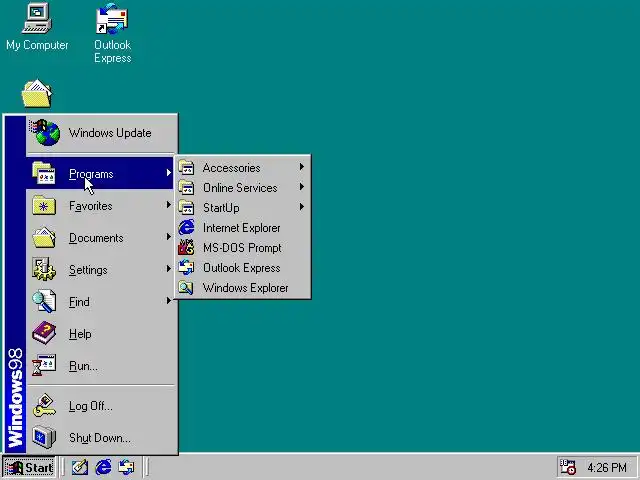Expand the Favorites submenu arrow
640x480 pixels.
point(169,204)
